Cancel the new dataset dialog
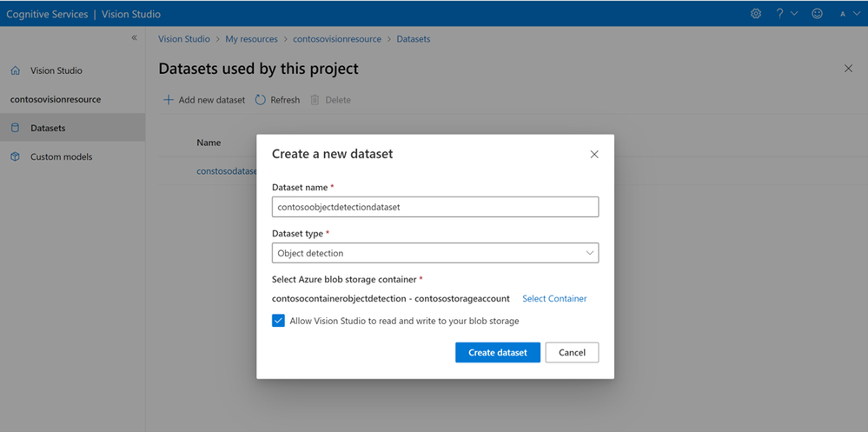The height and width of the screenshot is (432, 868). pyautogui.click(x=572, y=352)
